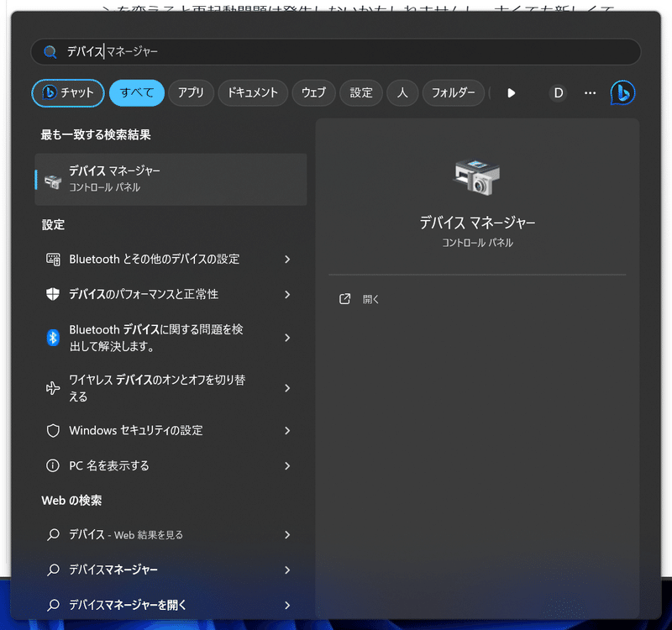Screen dimensions: 672x630
Task: Open デバイスマネージャー web suggestion
Action: [171, 570]
